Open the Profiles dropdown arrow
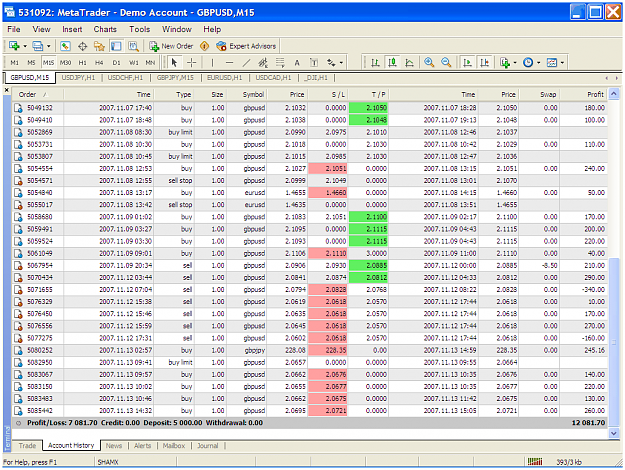The width and height of the screenshot is (625, 470). [x=49, y=46]
